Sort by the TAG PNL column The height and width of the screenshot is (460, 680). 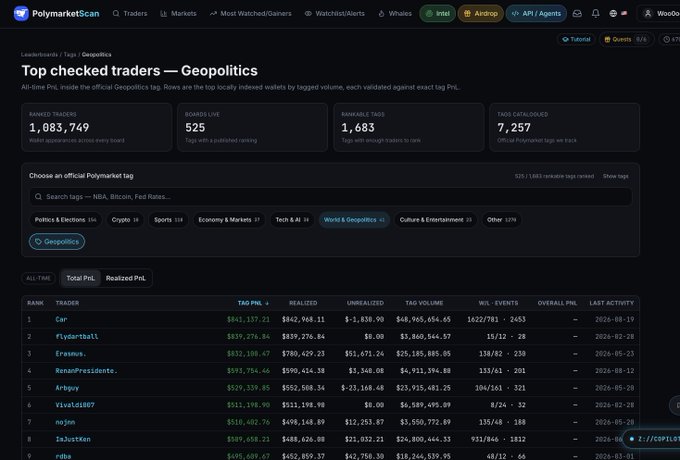(x=253, y=303)
